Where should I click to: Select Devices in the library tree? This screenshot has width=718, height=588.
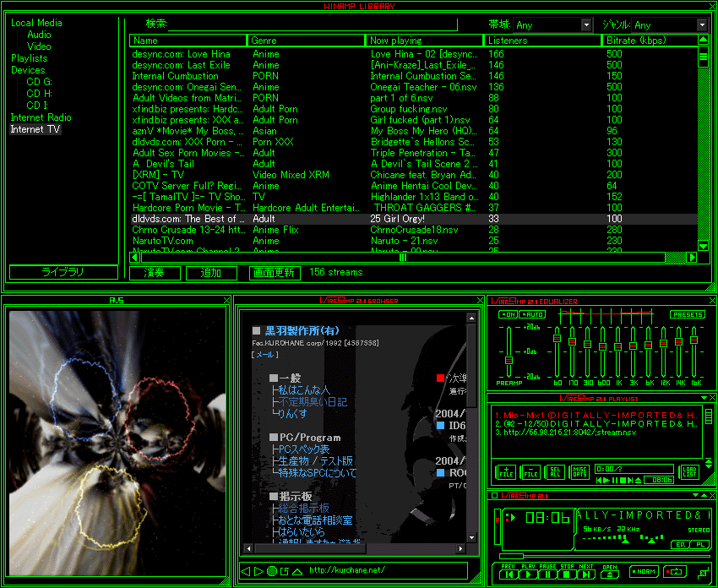pyautogui.click(x=28, y=70)
